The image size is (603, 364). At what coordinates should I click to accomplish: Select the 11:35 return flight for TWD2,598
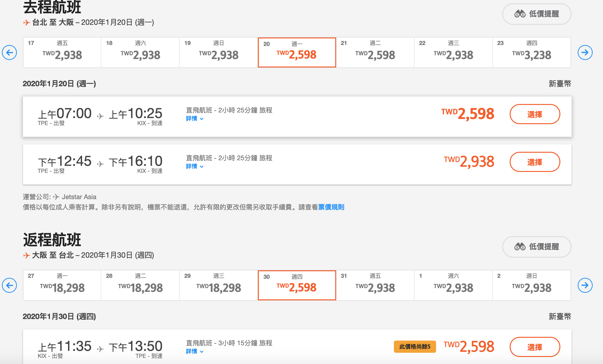[535, 347]
